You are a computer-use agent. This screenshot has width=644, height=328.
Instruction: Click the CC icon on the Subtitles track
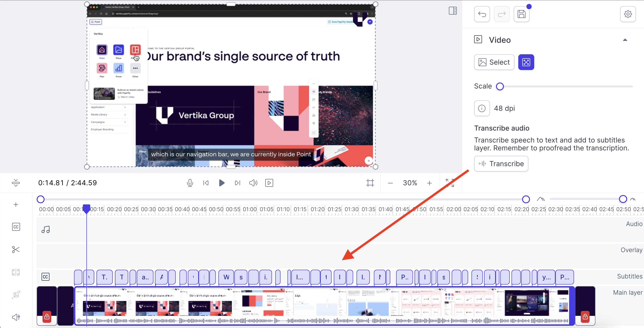coord(45,277)
